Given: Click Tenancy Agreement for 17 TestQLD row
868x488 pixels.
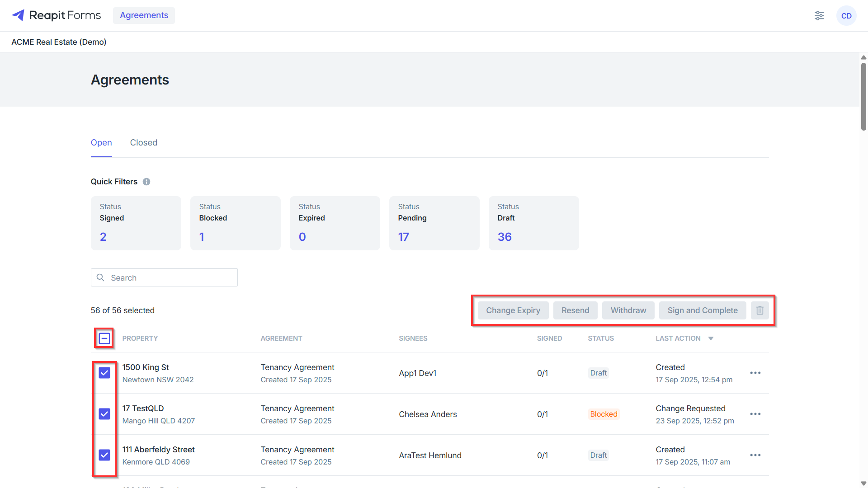Looking at the screenshot, I should pos(297,408).
